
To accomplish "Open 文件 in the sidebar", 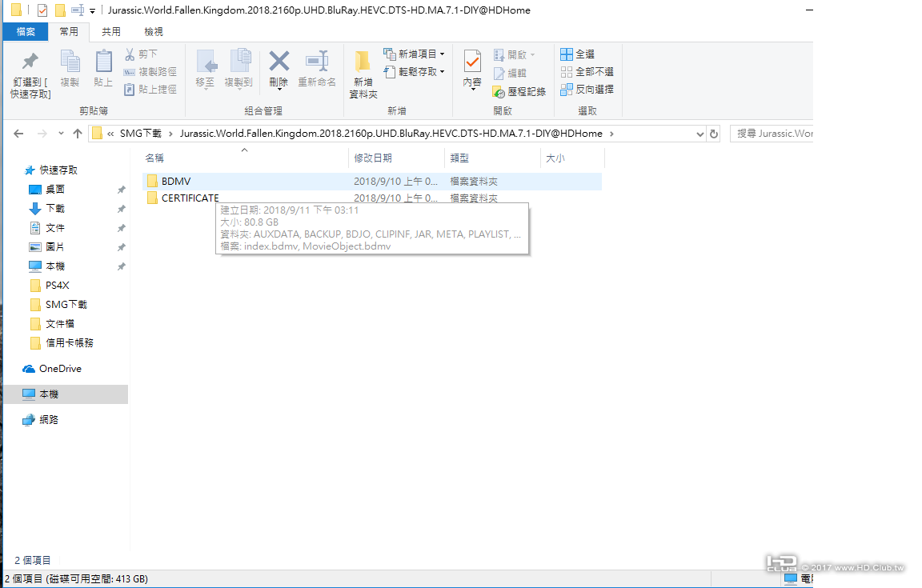I will tap(55, 228).
